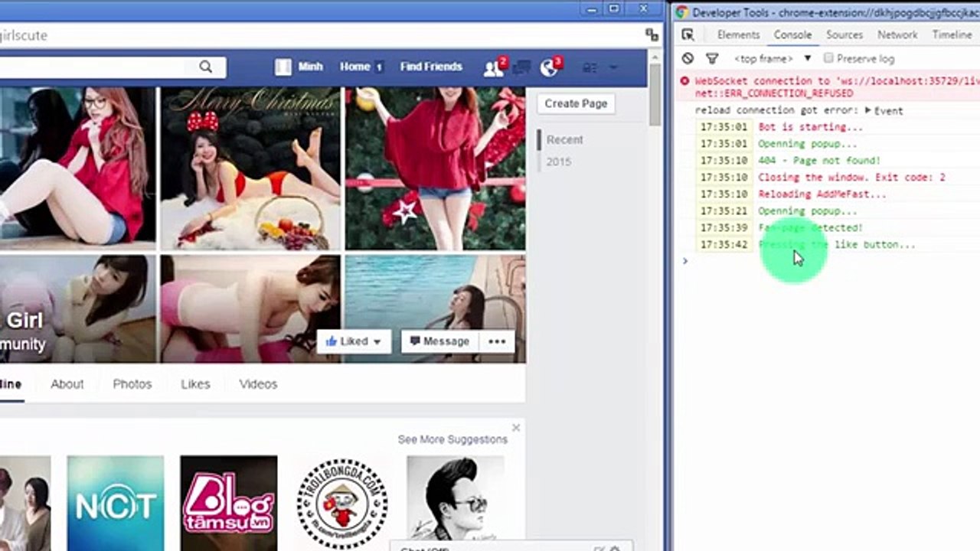Open the page Likes tab

click(195, 384)
